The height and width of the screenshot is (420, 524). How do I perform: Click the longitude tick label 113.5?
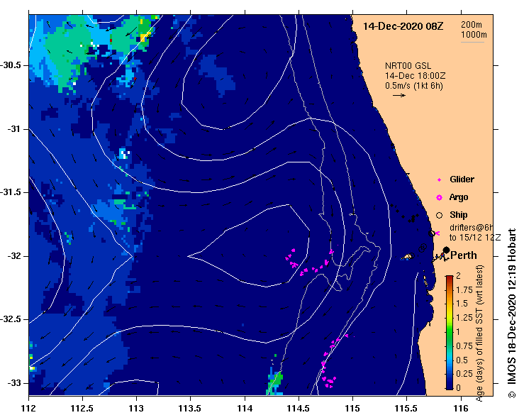(x=191, y=409)
